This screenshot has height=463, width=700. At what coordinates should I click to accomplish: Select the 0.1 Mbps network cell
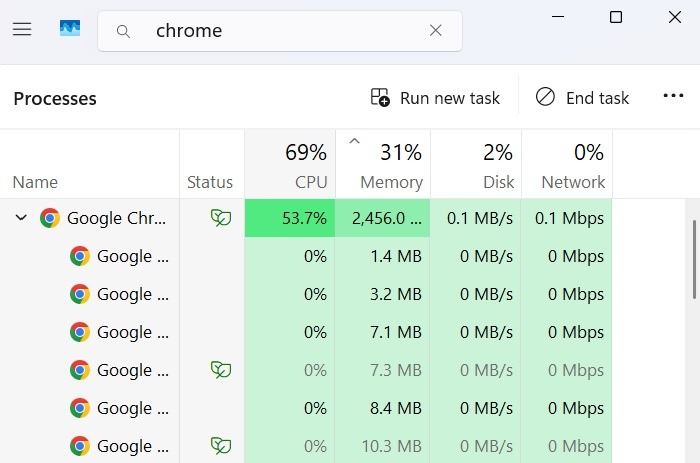click(567, 218)
